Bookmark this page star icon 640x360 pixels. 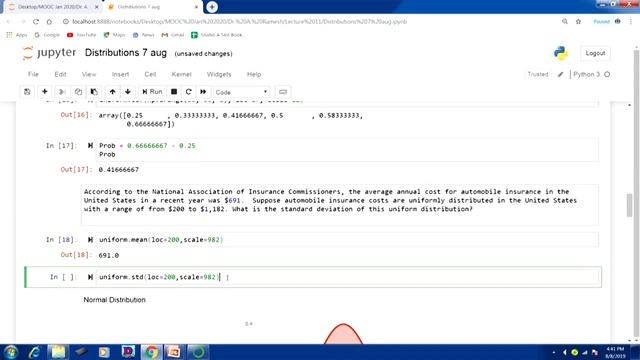click(x=578, y=22)
